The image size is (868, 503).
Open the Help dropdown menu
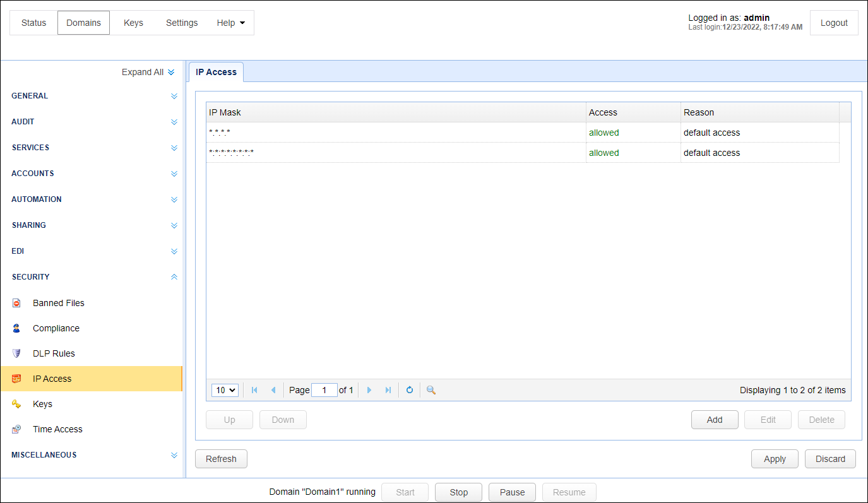230,23
